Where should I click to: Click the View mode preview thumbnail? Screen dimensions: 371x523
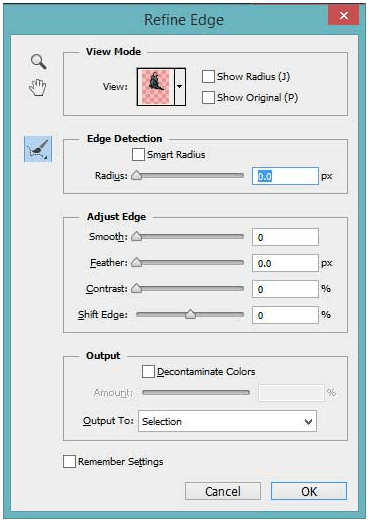[x=156, y=87]
